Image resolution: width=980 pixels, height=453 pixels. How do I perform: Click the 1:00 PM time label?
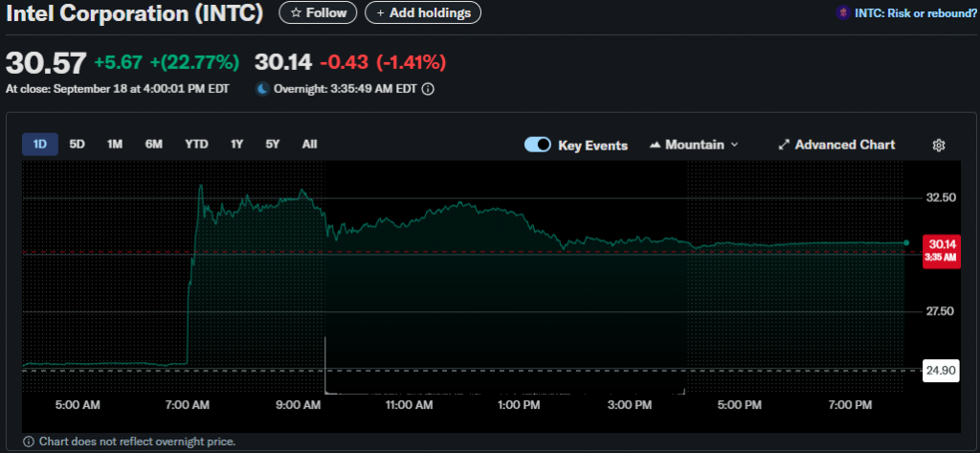pos(518,405)
